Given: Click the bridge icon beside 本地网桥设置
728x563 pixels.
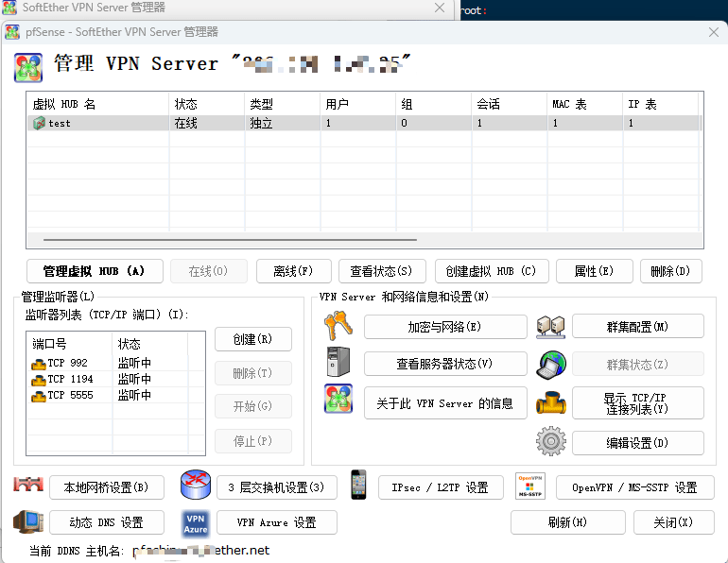Looking at the screenshot, I should [x=28, y=486].
